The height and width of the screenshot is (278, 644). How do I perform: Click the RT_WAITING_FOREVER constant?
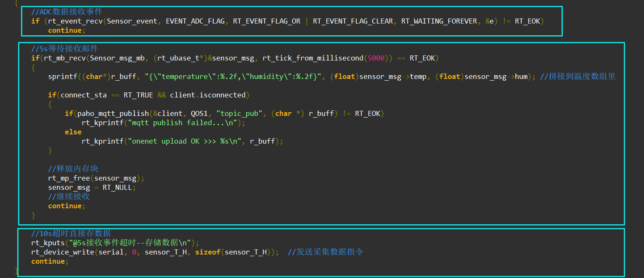click(x=439, y=21)
